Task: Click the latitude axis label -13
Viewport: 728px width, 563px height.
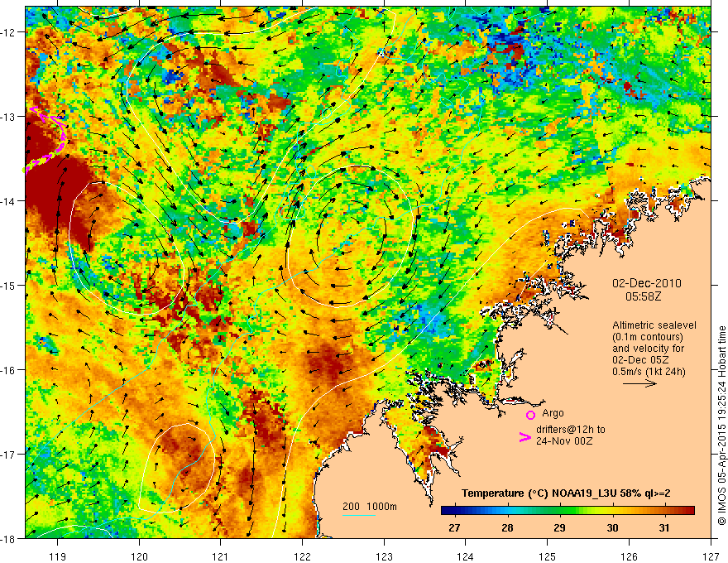Action: click(8, 117)
